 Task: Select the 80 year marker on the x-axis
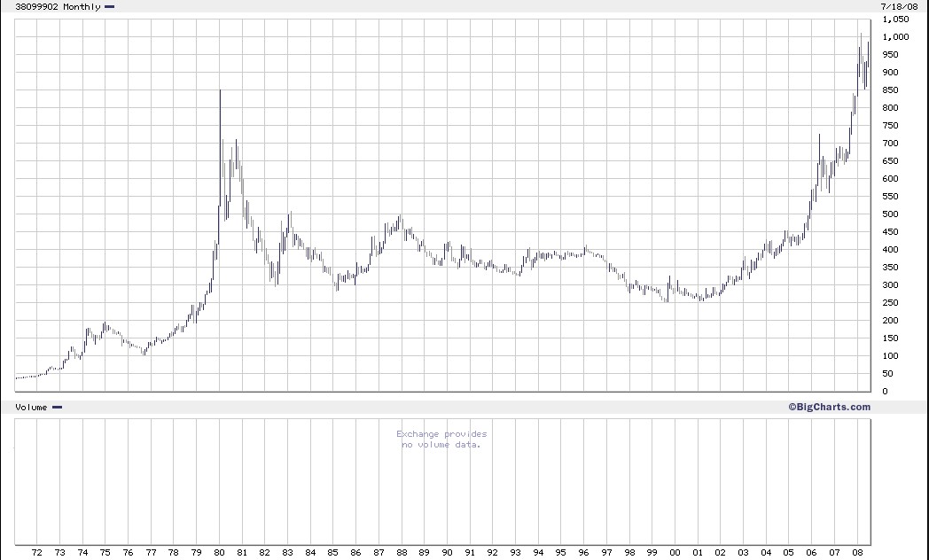click(x=219, y=552)
